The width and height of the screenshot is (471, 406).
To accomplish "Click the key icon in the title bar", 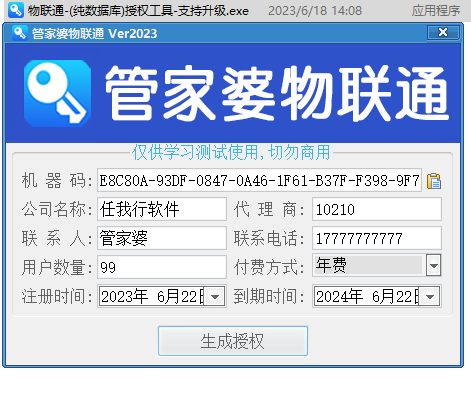I will pos(19,33).
